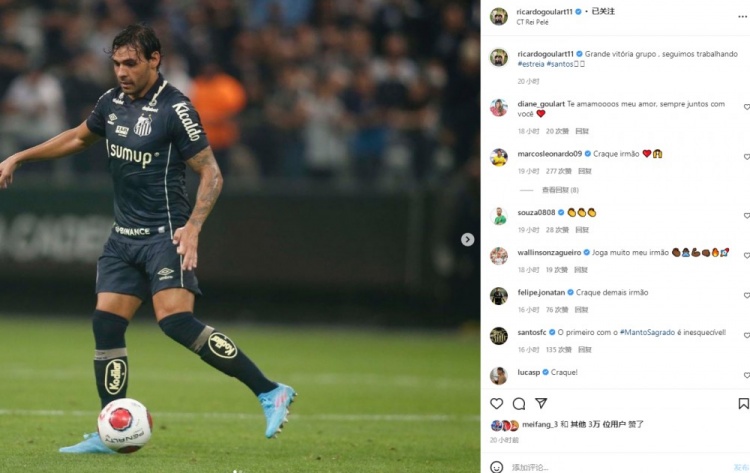Open emoji picker smiley icon
750x473 pixels.
click(496, 467)
